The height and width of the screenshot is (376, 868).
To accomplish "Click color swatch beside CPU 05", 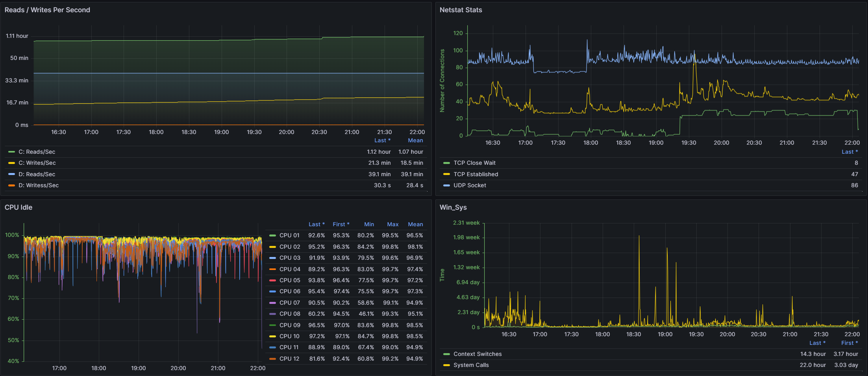I will click(272, 280).
